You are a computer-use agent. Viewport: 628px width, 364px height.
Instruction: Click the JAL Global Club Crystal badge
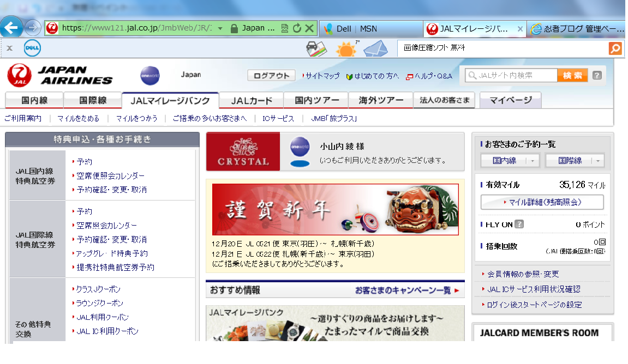tap(243, 151)
